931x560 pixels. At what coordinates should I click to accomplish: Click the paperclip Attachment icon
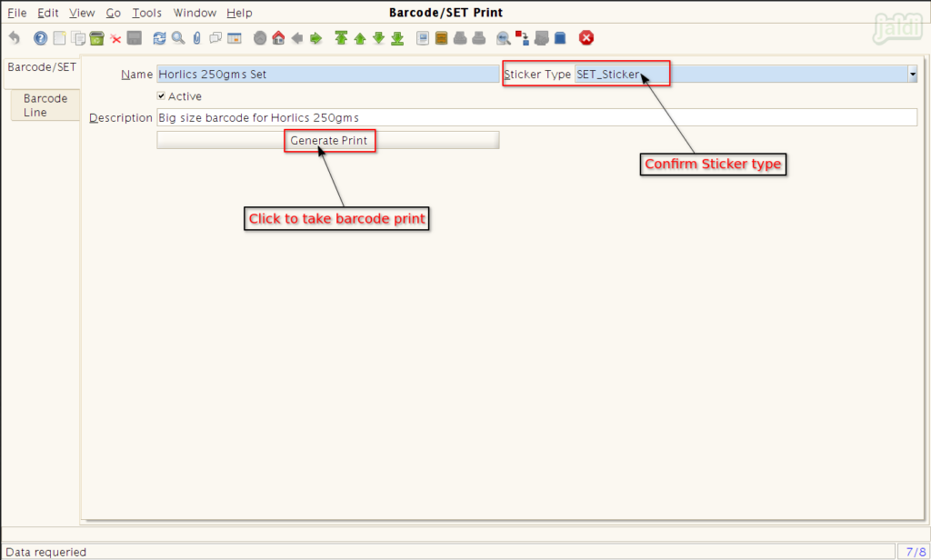click(x=197, y=38)
